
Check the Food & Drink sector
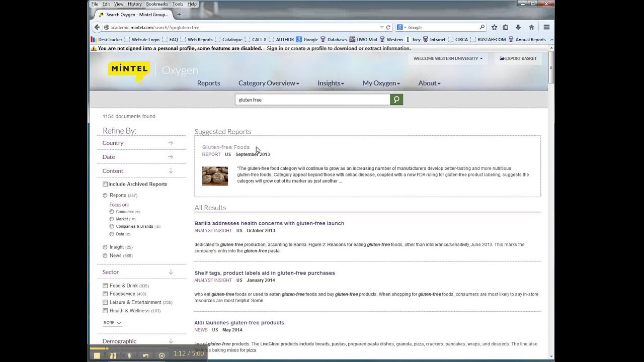(105, 286)
